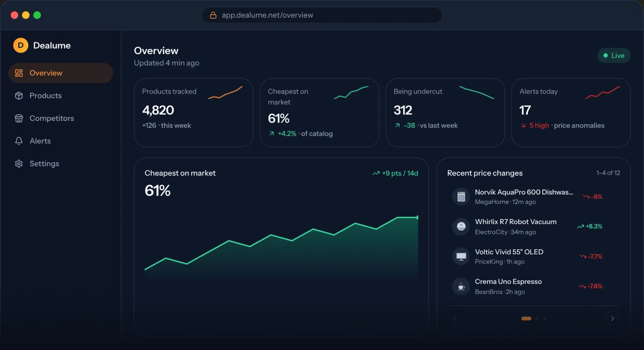Click the downward sparkline in Being undercut card
This screenshot has height=350, width=644.
(477, 93)
